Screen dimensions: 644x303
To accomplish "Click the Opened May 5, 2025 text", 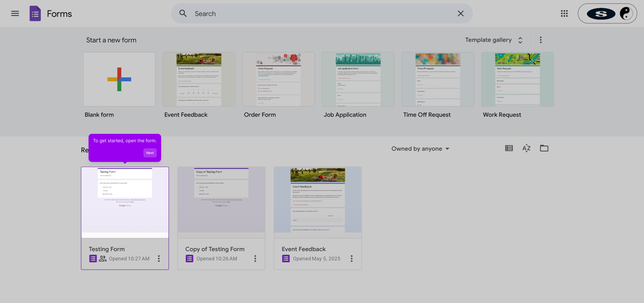I will (x=317, y=259).
